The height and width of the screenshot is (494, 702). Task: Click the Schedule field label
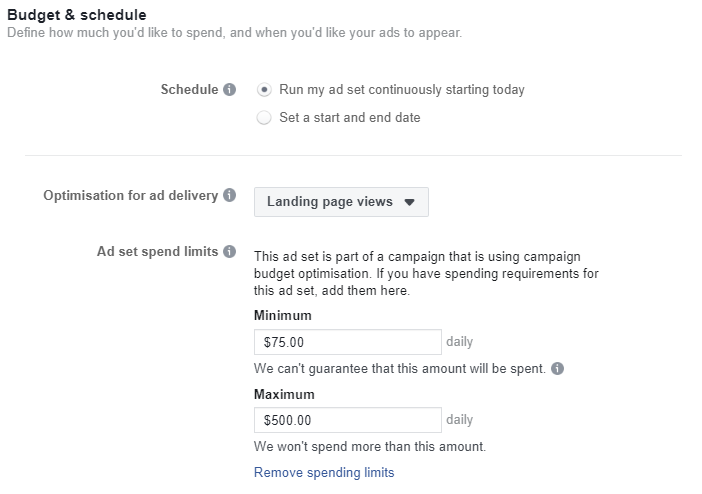pyautogui.click(x=189, y=90)
